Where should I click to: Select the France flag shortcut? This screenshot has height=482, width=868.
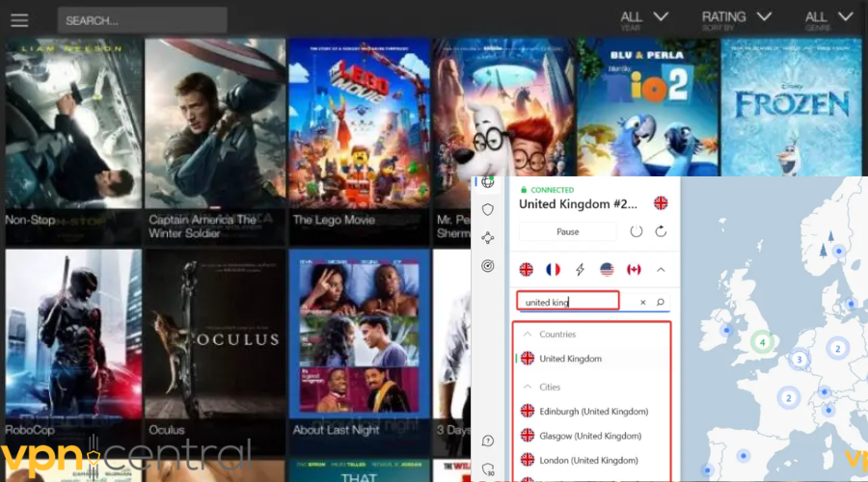pyautogui.click(x=553, y=270)
